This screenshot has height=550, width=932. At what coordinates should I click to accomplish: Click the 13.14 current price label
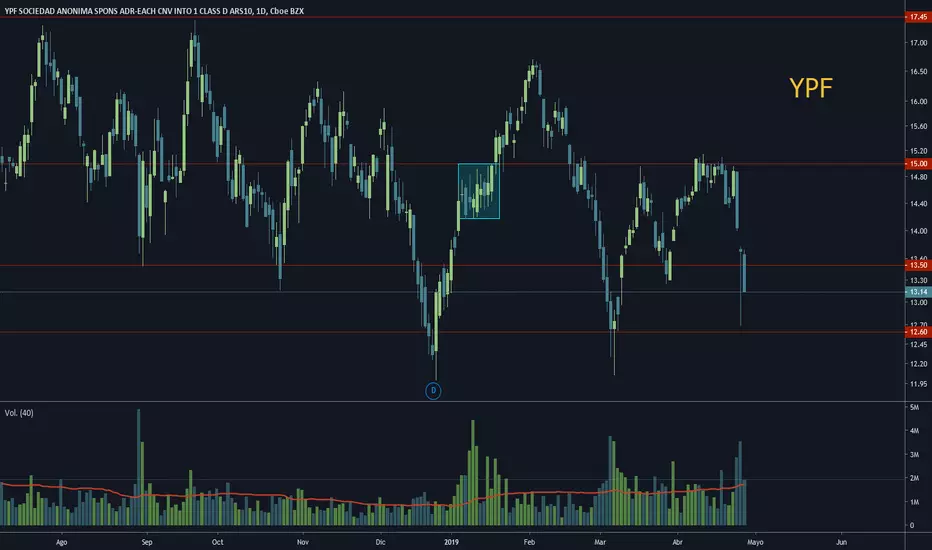point(918,292)
